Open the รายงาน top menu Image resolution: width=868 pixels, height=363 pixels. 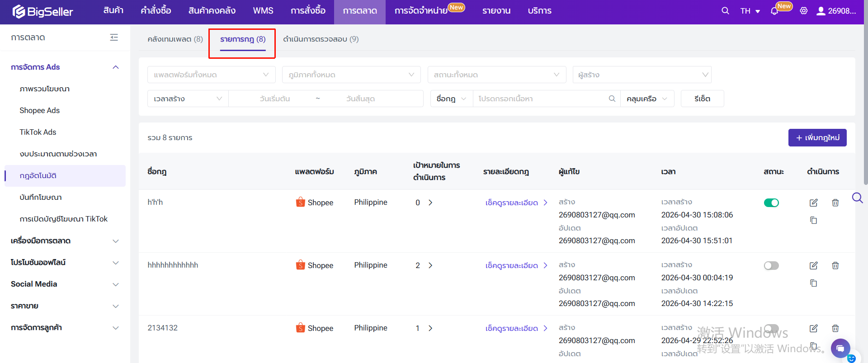pyautogui.click(x=496, y=11)
